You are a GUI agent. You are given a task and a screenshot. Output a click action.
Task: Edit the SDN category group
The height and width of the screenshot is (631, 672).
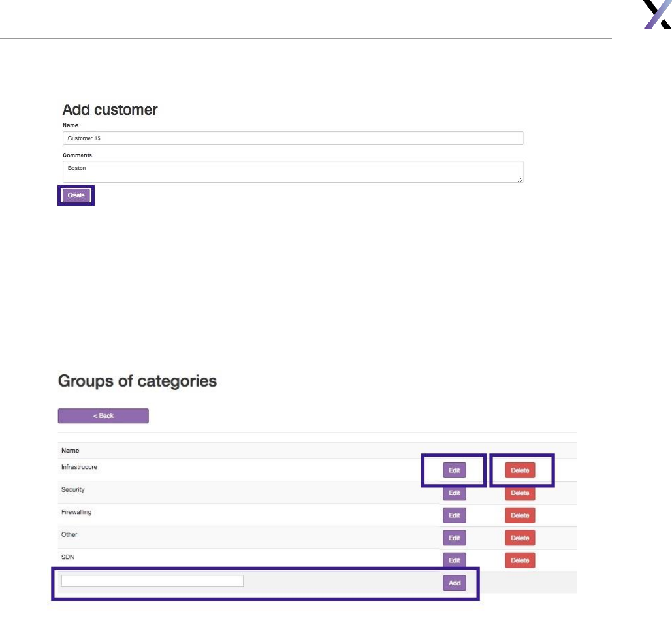coord(455,560)
